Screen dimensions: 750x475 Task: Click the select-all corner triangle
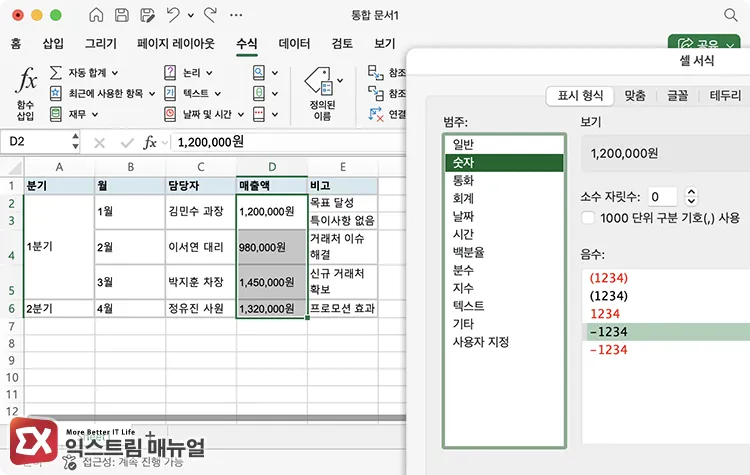(x=15, y=167)
